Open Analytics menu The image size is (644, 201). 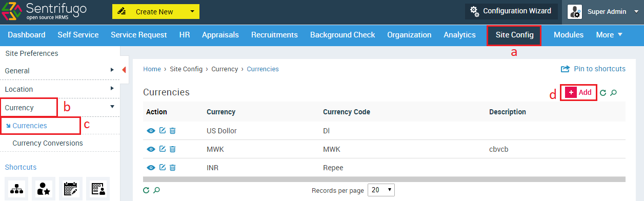pyautogui.click(x=459, y=35)
